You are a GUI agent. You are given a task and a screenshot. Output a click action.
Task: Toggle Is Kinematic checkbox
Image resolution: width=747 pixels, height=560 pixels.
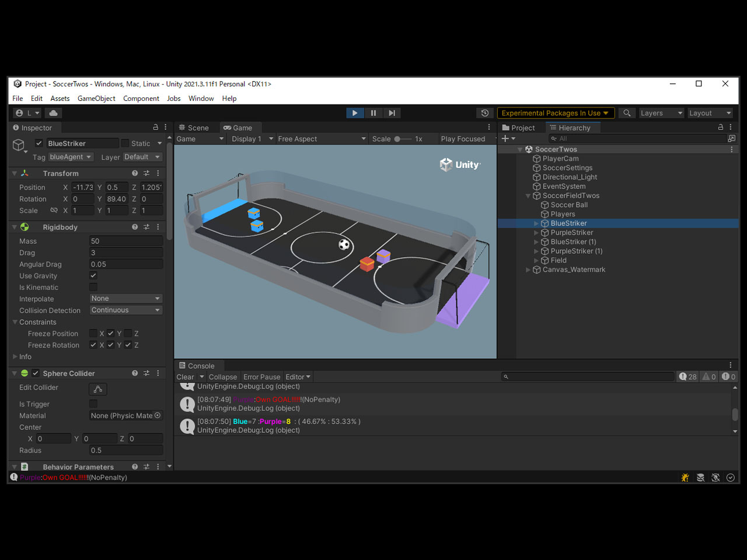coord(93,287)
